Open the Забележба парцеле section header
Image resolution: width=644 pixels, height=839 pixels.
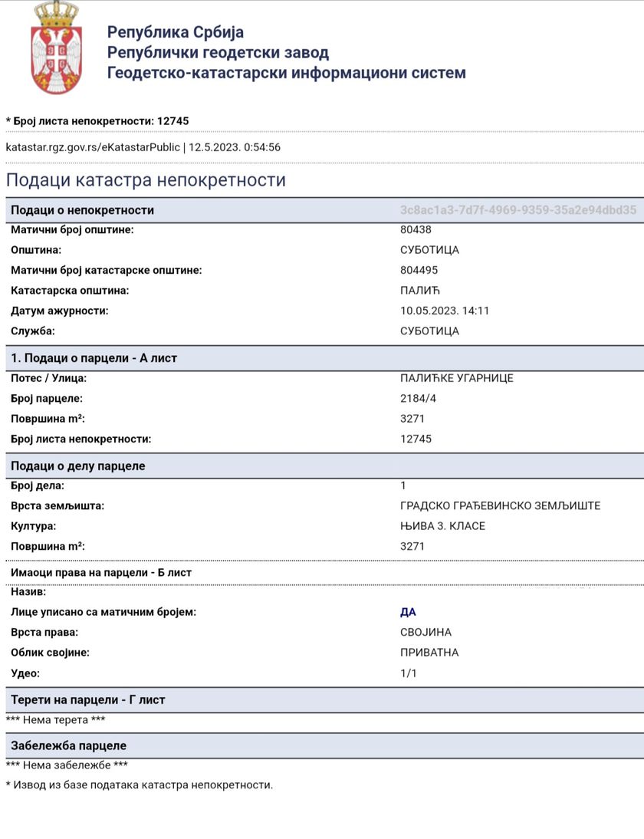68,745
